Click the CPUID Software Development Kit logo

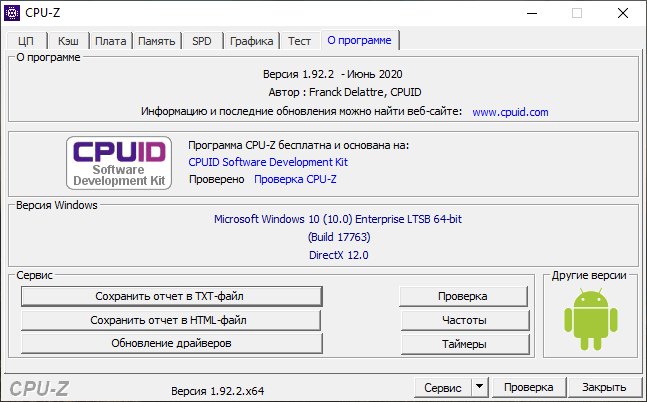tap(119, 163)
